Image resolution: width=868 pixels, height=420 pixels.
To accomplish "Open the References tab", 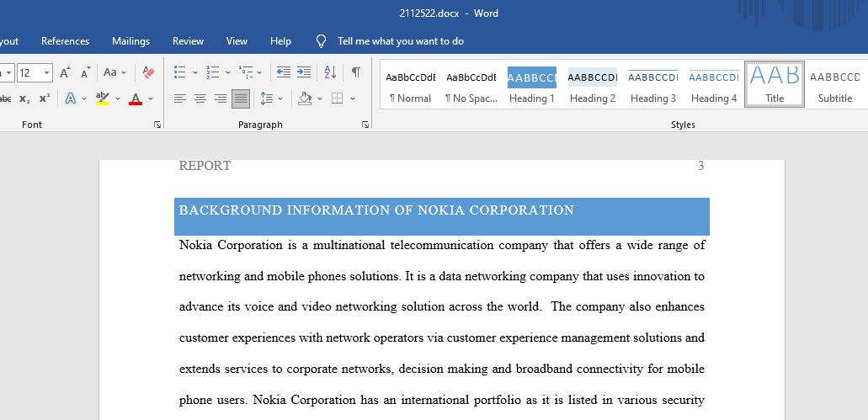I will pyautogui.click(x=66, y=41).
